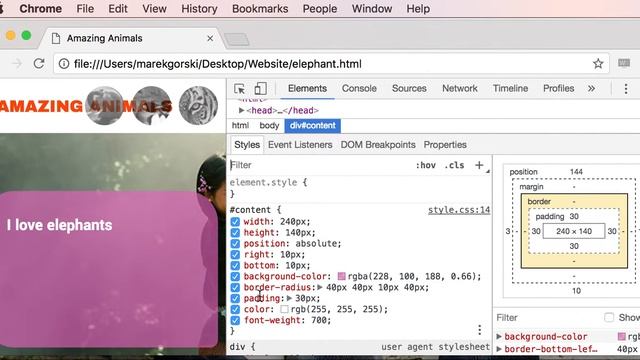Toggle off background-color property checkbox
The image size is (640, 360).
[x=235, y=276]
